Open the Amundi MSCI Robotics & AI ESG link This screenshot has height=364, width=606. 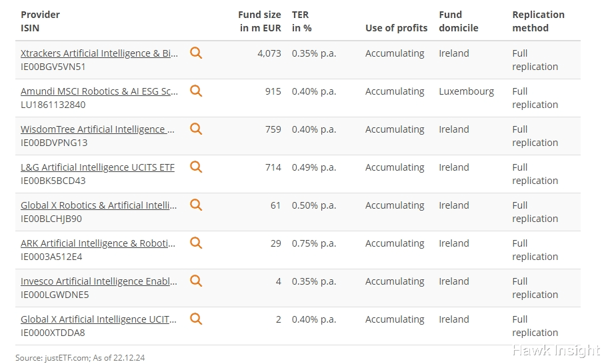click(99, 91)
